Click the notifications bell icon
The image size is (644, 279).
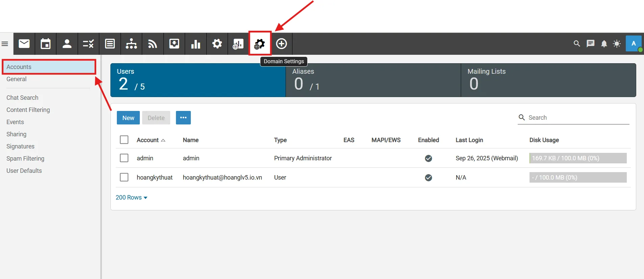pos(604,44)
